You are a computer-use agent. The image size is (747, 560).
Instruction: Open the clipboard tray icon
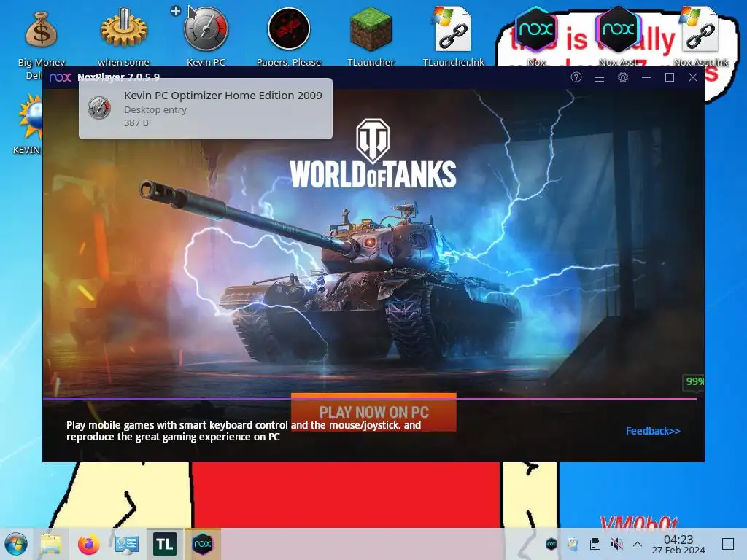595,544
